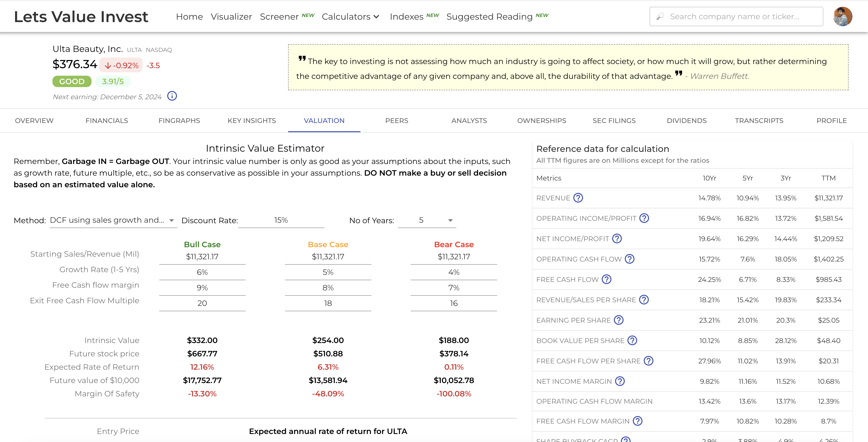Expand the Calculators menu
The height and width of the screenshot is (442, 868).
(351, 16)
